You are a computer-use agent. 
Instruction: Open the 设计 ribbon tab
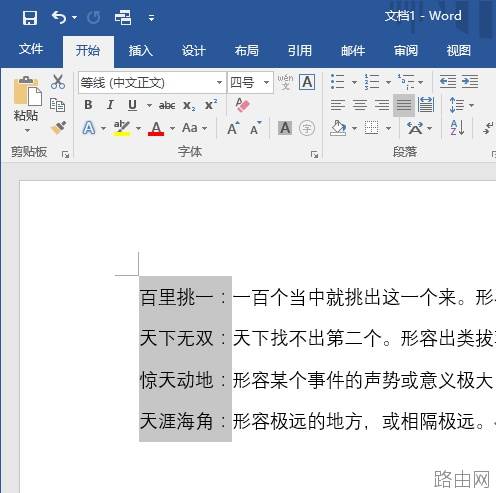click(x=194, y=51)
